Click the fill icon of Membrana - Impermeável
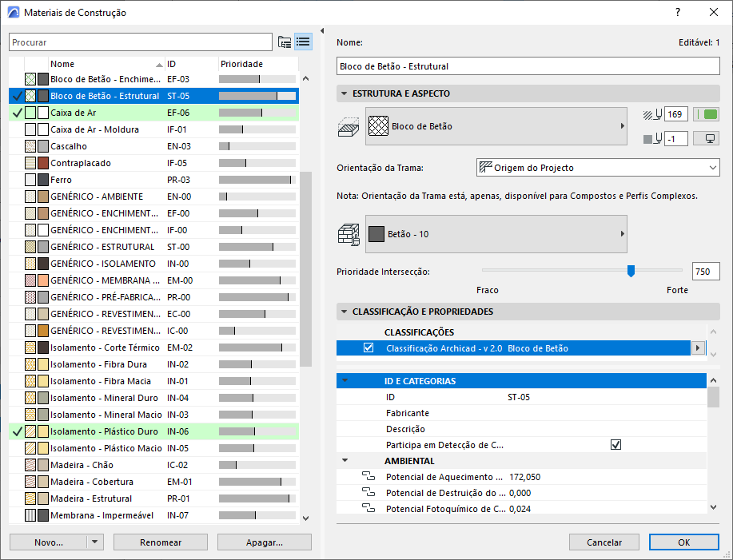The image size is (733, 560). (x=30, y=515)
